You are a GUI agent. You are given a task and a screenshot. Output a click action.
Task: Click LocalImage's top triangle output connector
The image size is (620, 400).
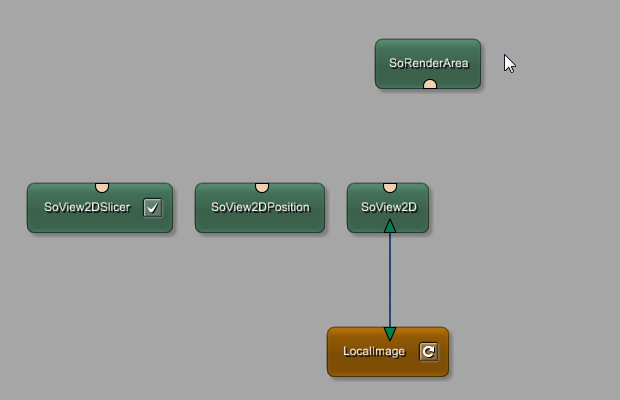390,333
